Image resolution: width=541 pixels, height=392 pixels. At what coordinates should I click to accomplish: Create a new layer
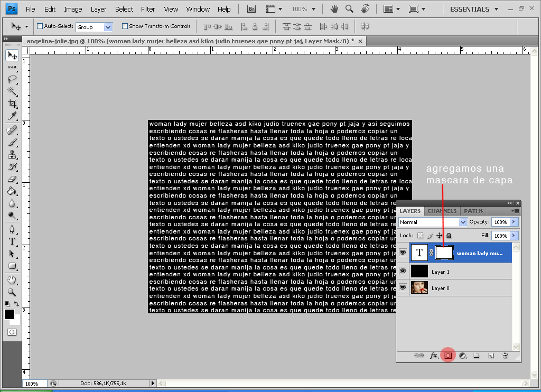[491, 356]
